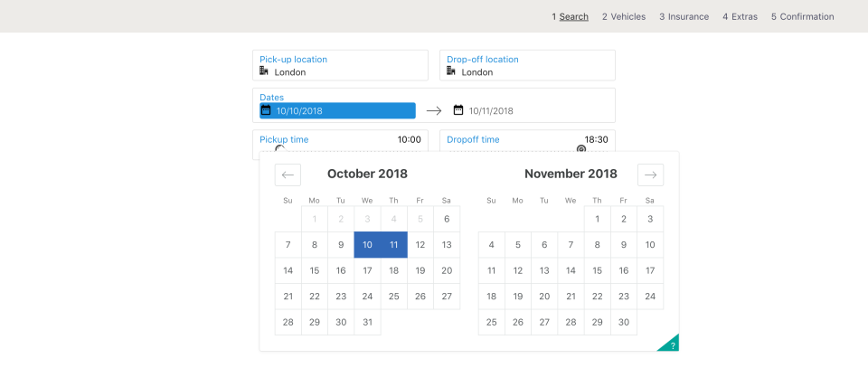Switch to the Extras step
Viewport: 868px width, 368px height.
coord(740,16)
